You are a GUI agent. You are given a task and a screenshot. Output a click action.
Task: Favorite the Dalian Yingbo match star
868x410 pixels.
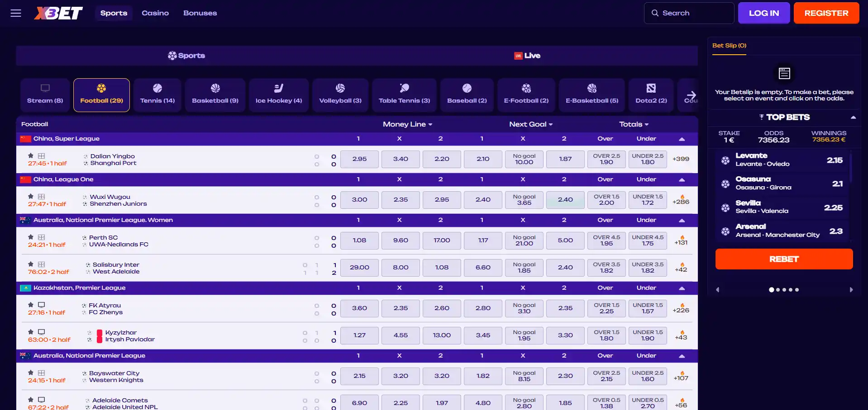point(31,156)
